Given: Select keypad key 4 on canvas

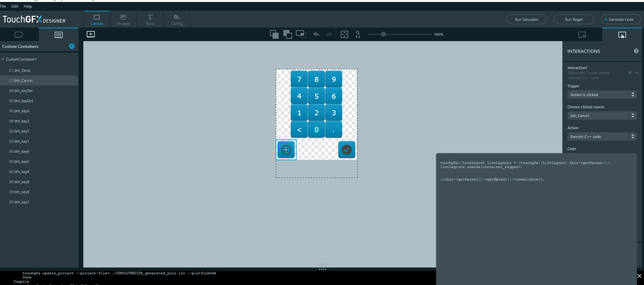Looking at the screenshot, I should click(x=299, y=96).
